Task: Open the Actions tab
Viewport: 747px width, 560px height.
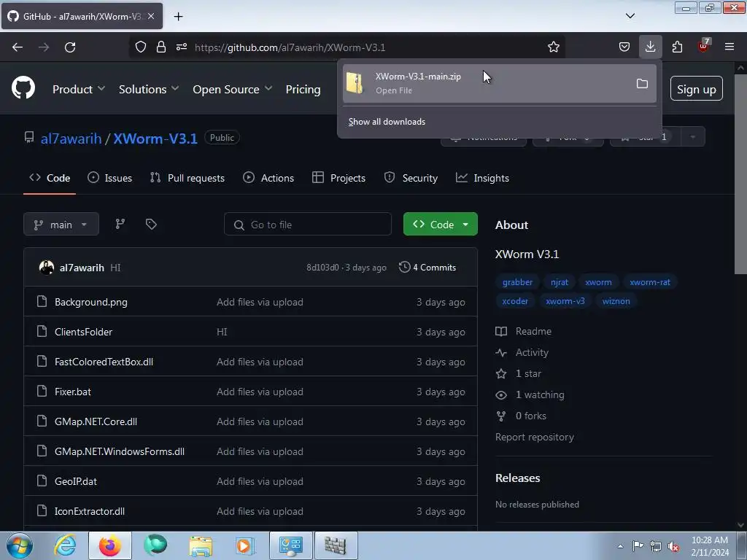Action: [268, 178]
